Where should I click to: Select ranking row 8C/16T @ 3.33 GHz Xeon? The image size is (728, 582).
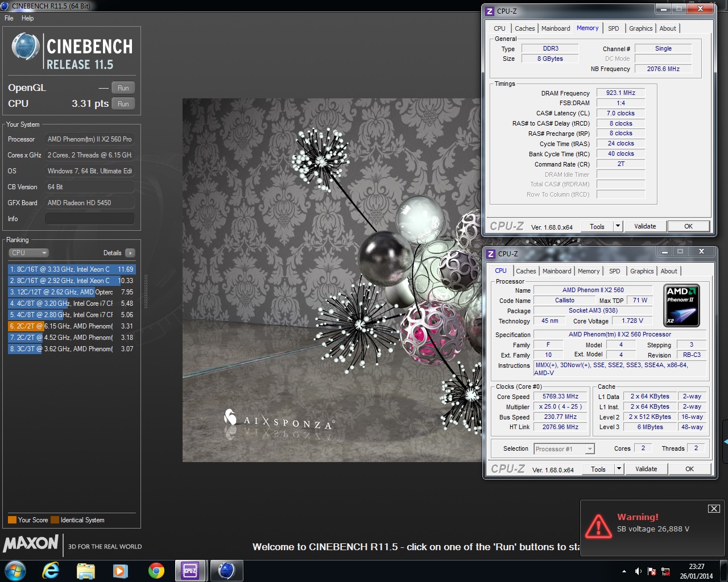72,269
